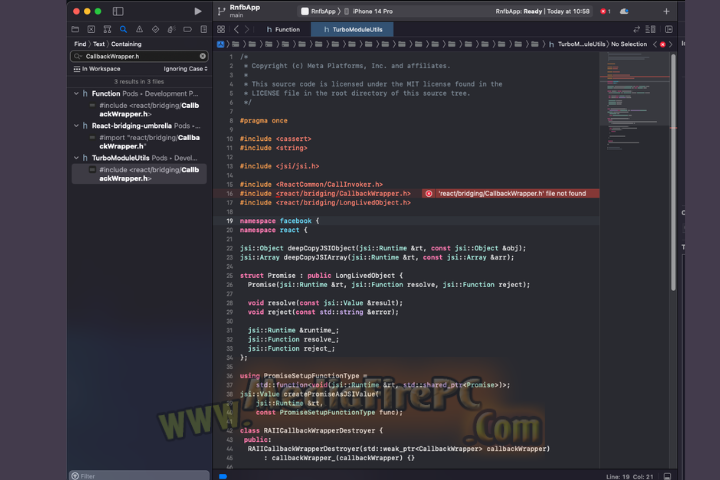Click Find in the search breadcrumb
Image resolution: width=720 pixels, height=480 pixels.
[x=80, y=44]
